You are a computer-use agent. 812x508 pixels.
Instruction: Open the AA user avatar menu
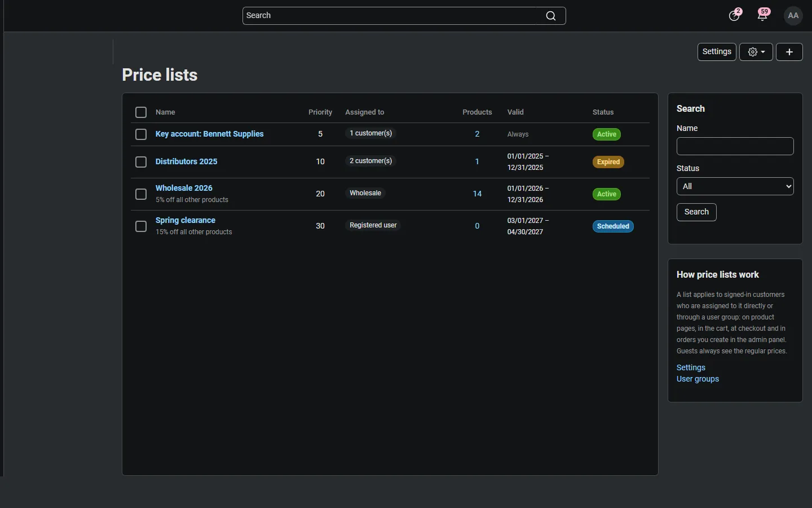point(794,16)
